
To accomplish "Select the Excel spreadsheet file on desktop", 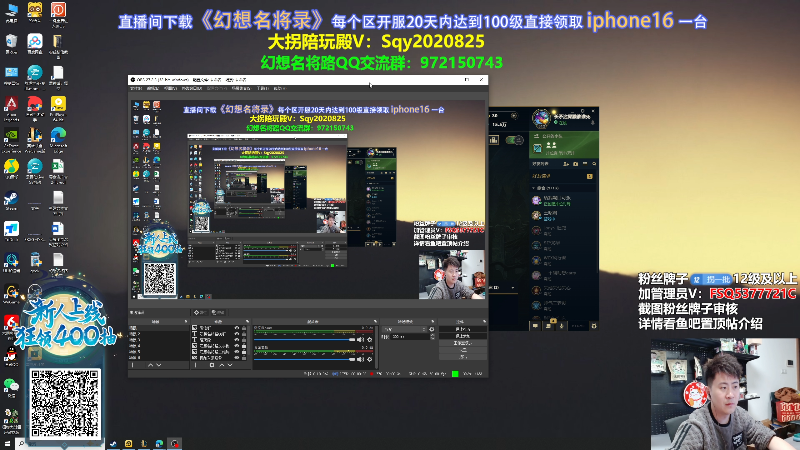I will [58, 167].
